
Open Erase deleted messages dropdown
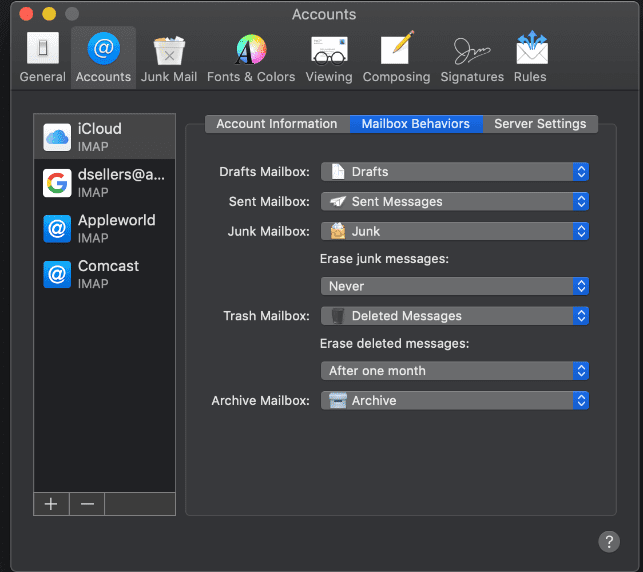(455, 371)
